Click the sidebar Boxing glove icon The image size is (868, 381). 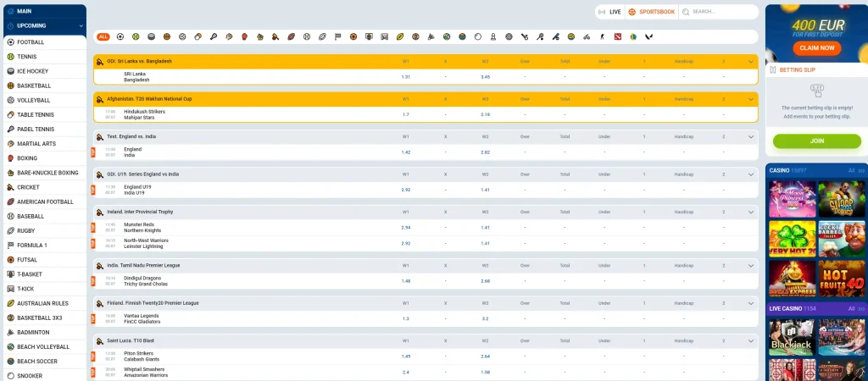[10, 158]
